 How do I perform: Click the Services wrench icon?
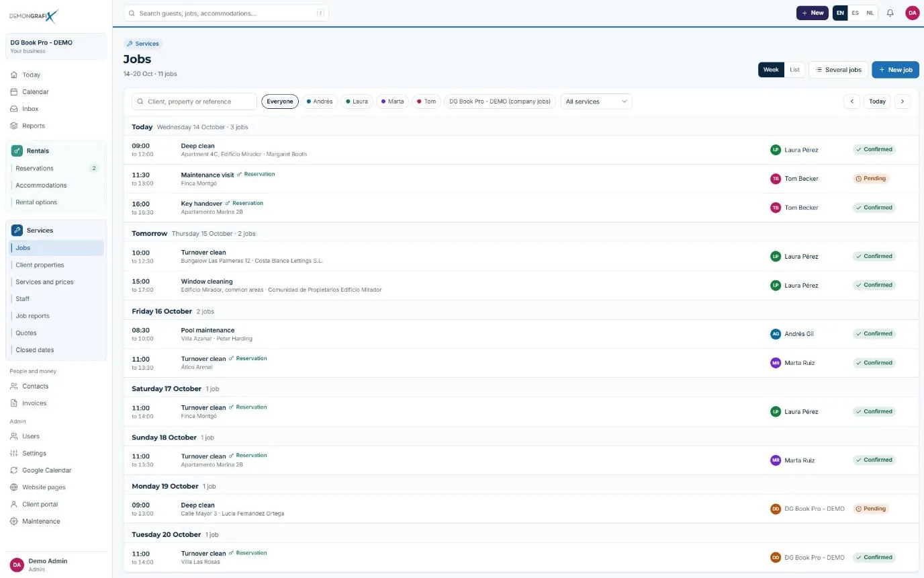tap(17, 231)
